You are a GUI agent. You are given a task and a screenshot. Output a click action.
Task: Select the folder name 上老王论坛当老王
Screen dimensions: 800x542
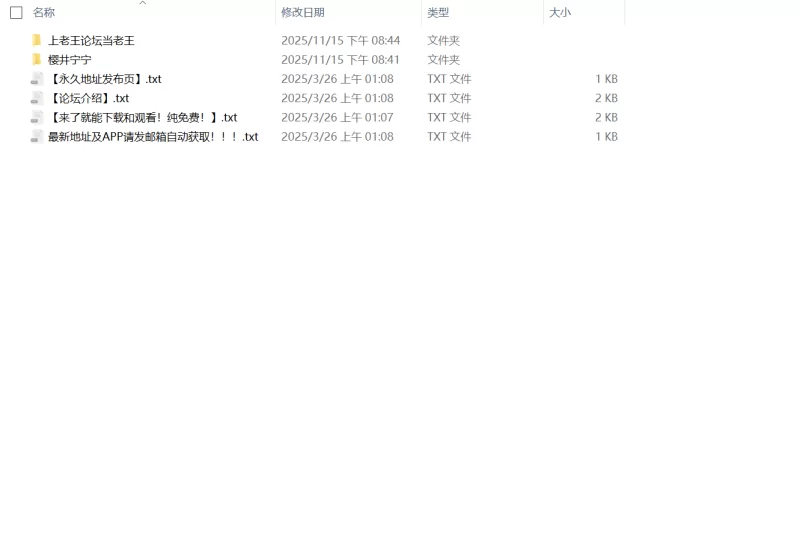91,41
